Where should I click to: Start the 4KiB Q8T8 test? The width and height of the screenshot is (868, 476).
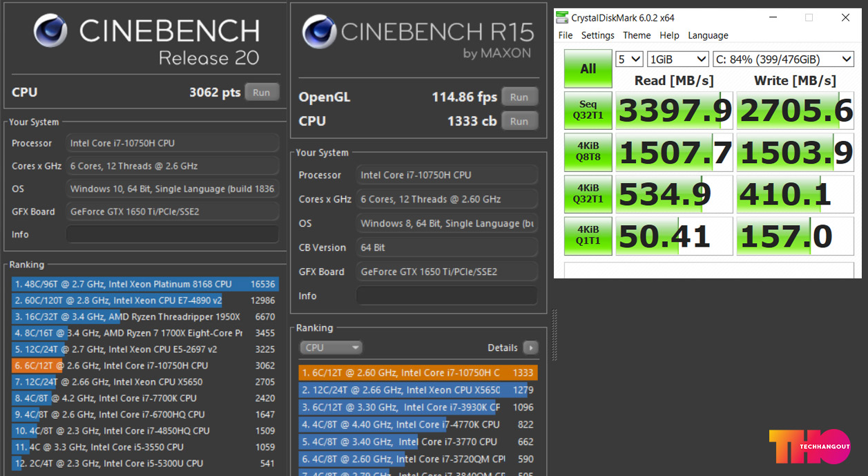588,153
